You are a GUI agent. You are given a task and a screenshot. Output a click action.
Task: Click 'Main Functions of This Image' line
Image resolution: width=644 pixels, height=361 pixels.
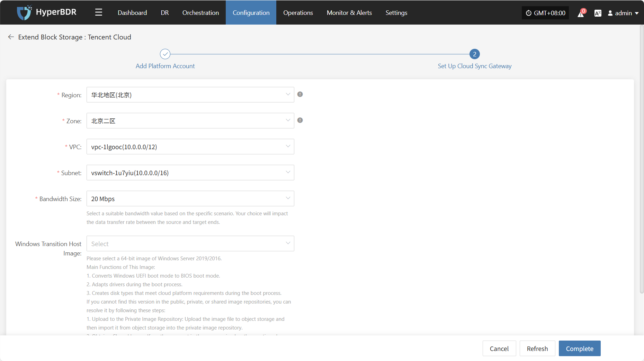click(121, 267)
